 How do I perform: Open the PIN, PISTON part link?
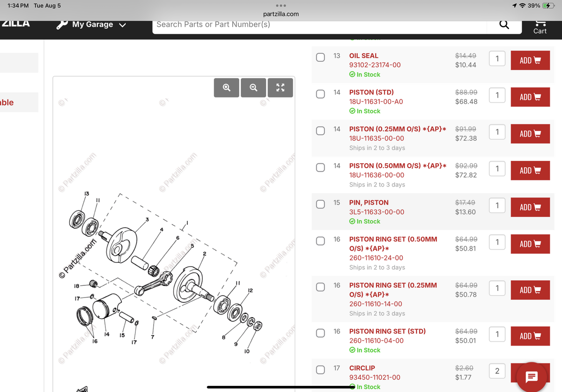coord(369,203)
